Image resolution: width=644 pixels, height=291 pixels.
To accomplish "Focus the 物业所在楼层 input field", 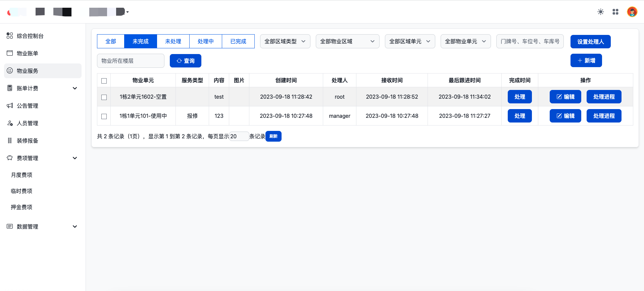I will point(131,61).
